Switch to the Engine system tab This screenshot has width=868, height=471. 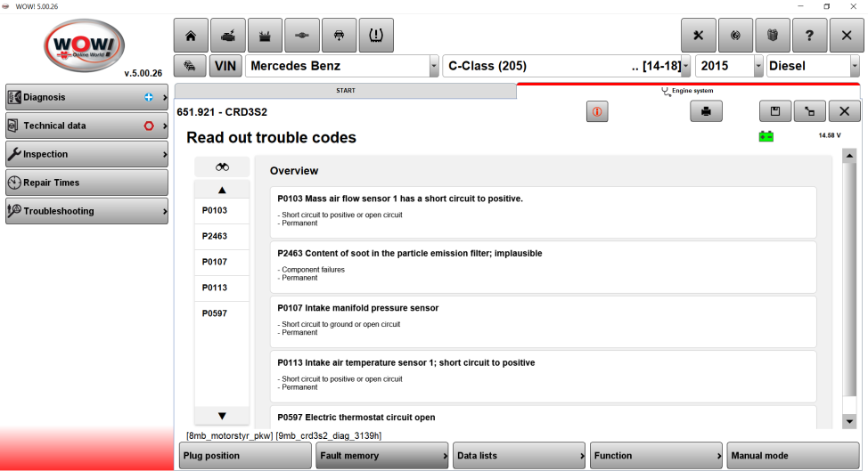point(688,91)
